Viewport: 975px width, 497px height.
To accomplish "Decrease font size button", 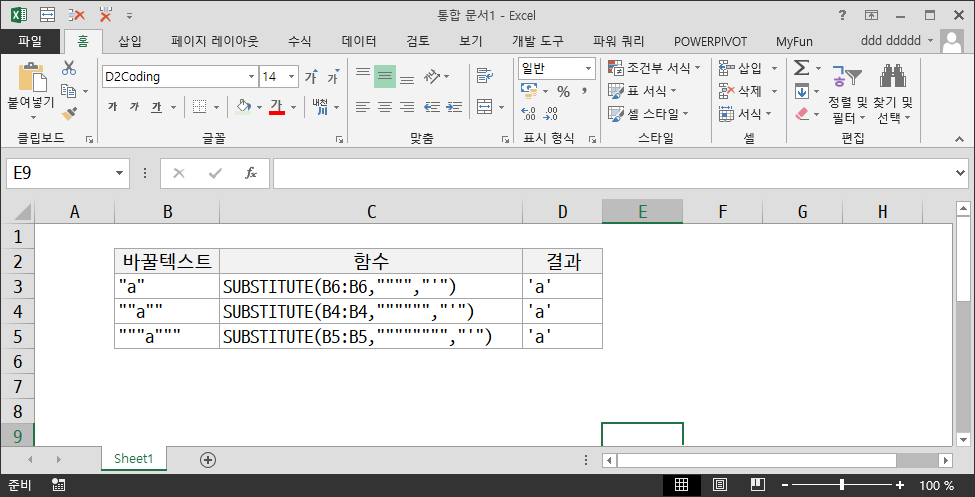I will tap(334, 77).
